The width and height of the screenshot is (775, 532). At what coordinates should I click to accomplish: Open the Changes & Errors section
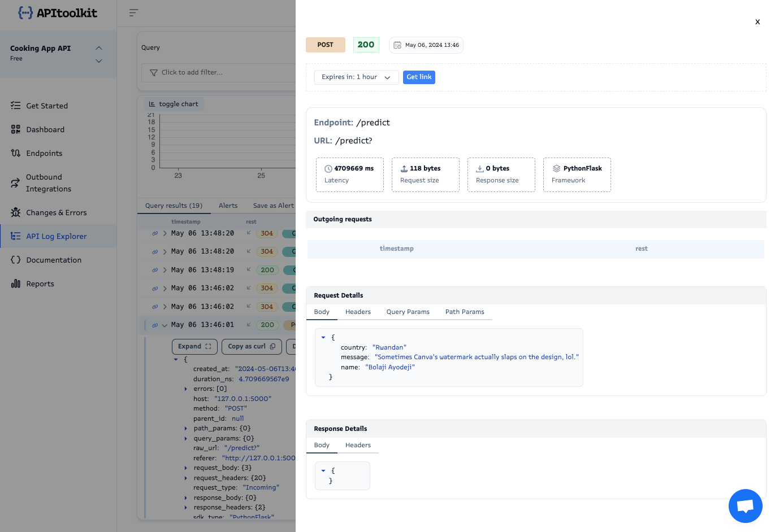click(x=55, y=212)
